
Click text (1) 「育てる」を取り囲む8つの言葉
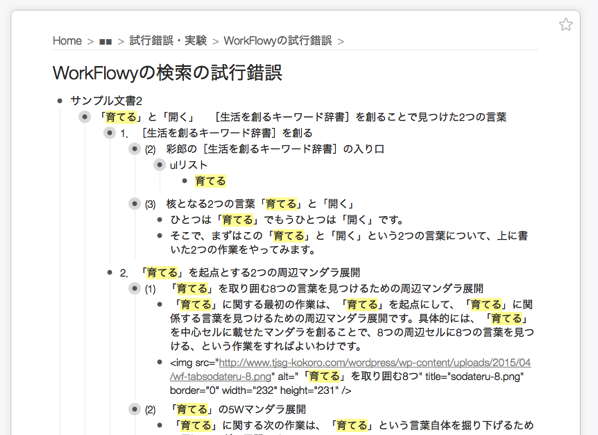click(x=314, y=289)
